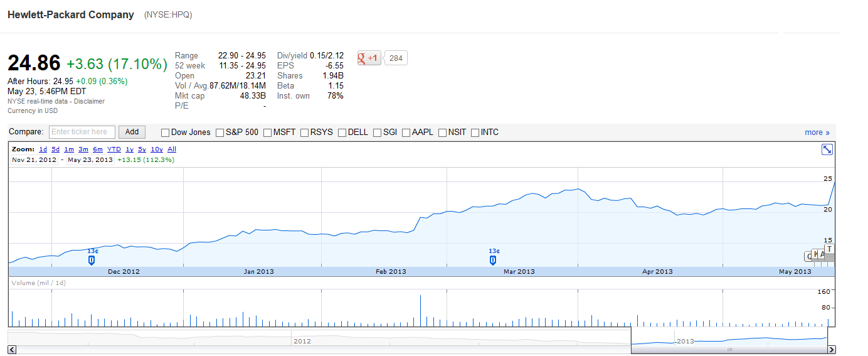Tick the SGI comparison checkbox
This screenshot has width=868, height=356.
point(377,132)
